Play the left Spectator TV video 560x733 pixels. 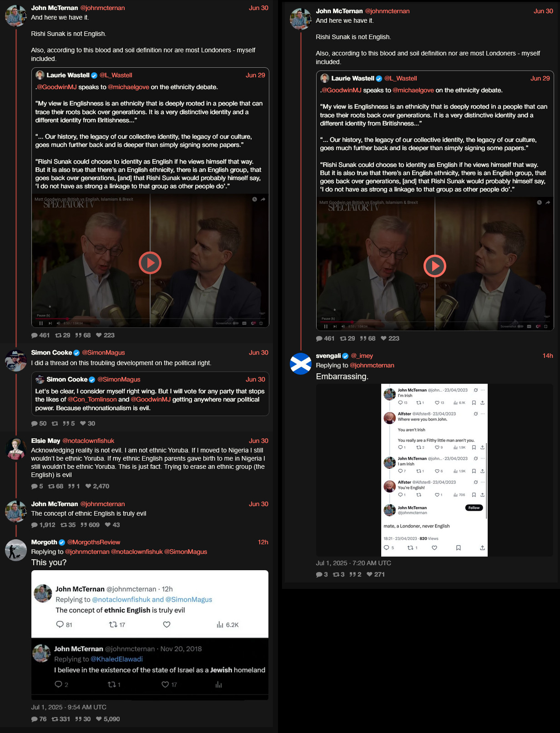pyautogui.click(x=150, y=263)
